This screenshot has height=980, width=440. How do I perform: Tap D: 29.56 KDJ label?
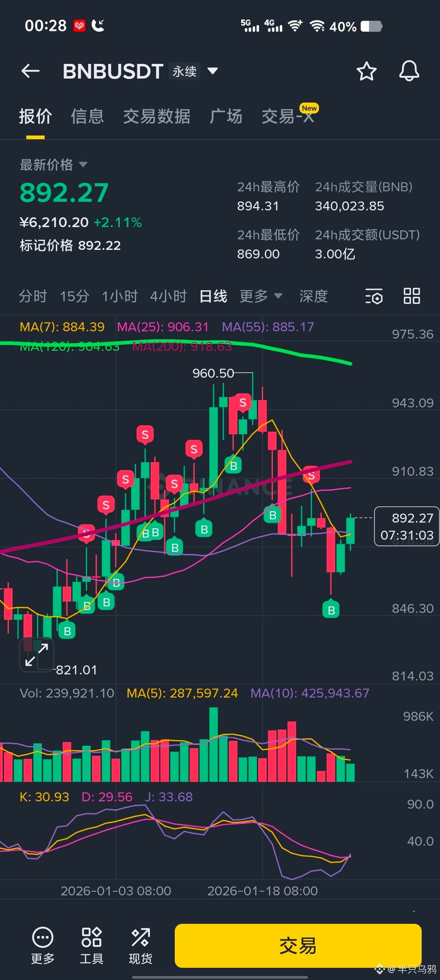107,797
